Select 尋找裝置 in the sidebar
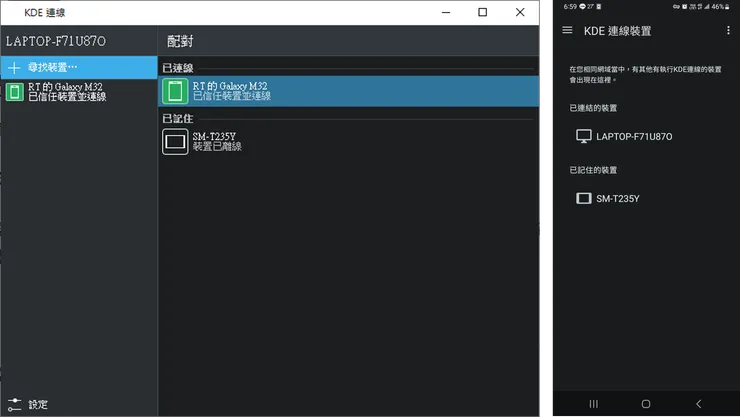 click(x=79, y=67)
